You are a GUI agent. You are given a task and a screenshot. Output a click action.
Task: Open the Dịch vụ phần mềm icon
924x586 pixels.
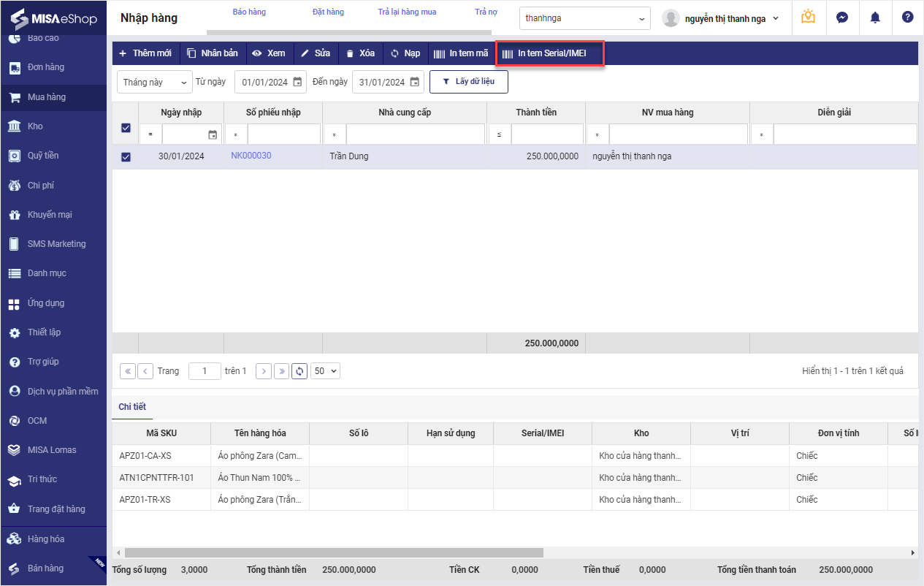(15, 391)
